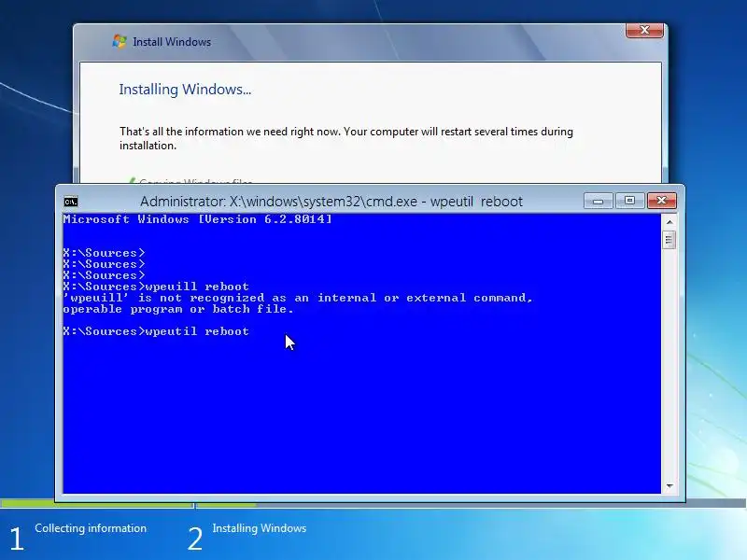Click the cmd.exe window title bar text
Viewport: 747px width, 560px height.
click(x=331, y=202)
